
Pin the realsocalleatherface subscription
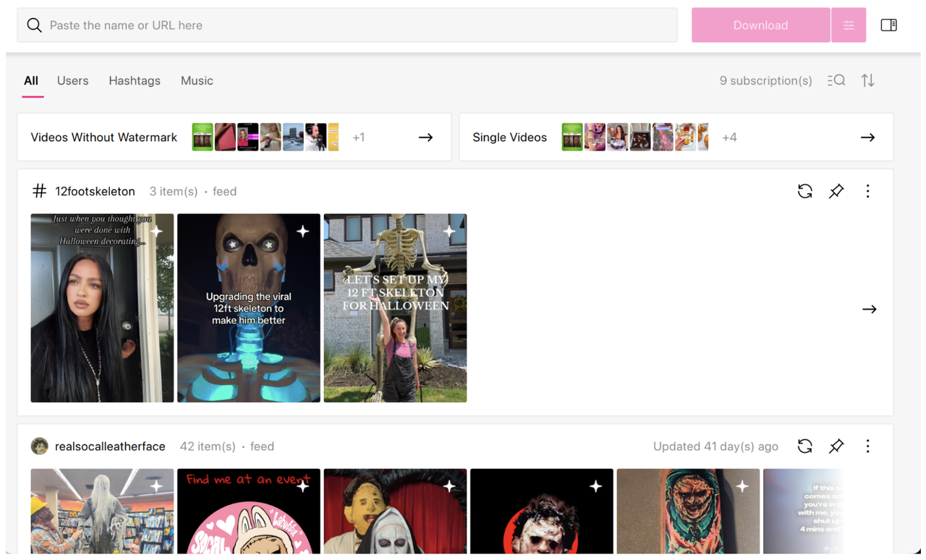[836, 446]
